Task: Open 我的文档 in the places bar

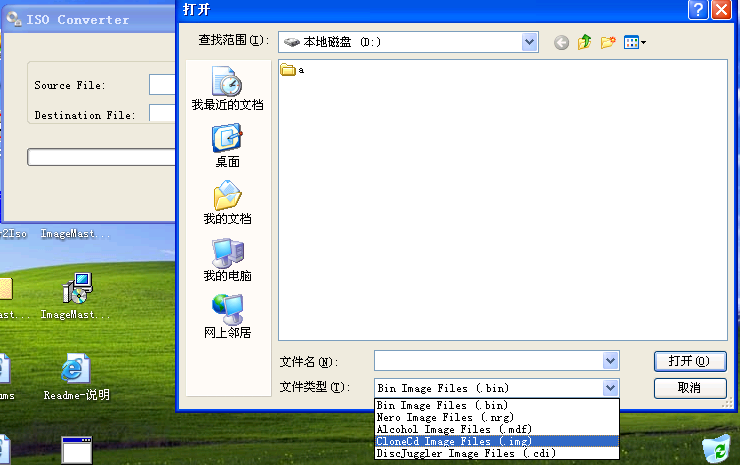Action: click(227, 203)
